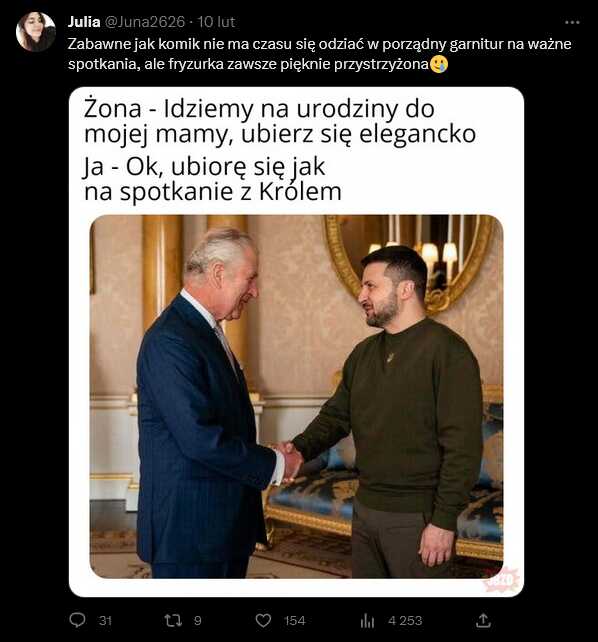Open the reply comment icon

pyautogui.click(x=77, y=620)
